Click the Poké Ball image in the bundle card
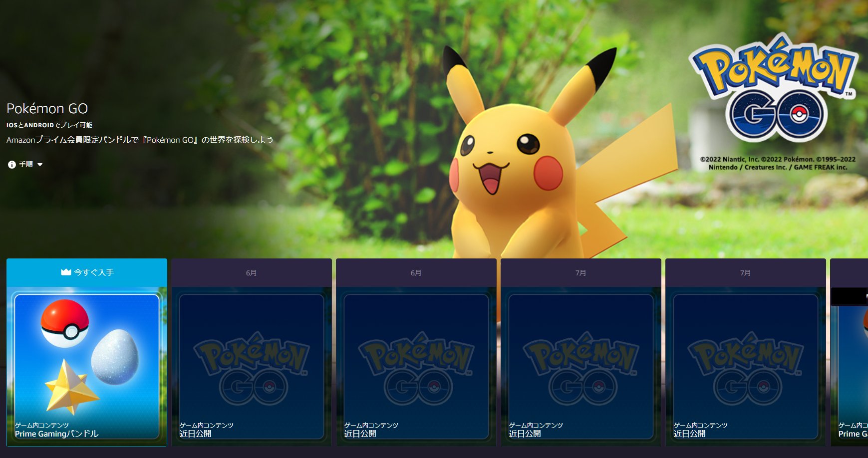 click(65, 323)
